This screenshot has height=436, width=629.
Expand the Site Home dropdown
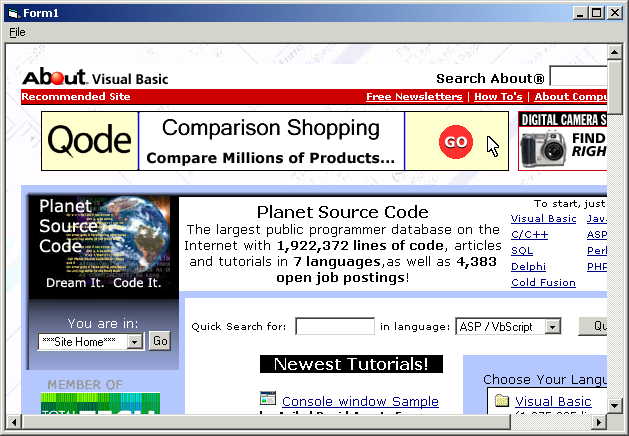(134, 342)
